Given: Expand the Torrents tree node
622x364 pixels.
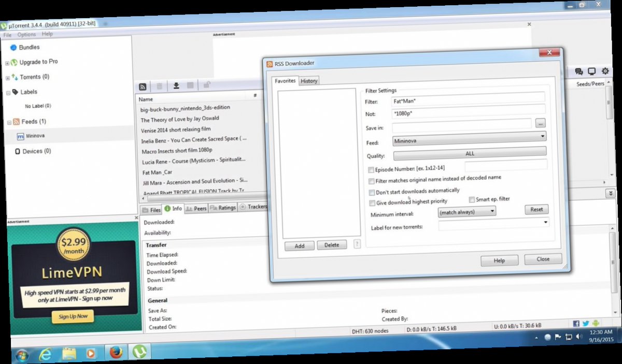Looking at the screenshot, I should (x=7, y=78).
